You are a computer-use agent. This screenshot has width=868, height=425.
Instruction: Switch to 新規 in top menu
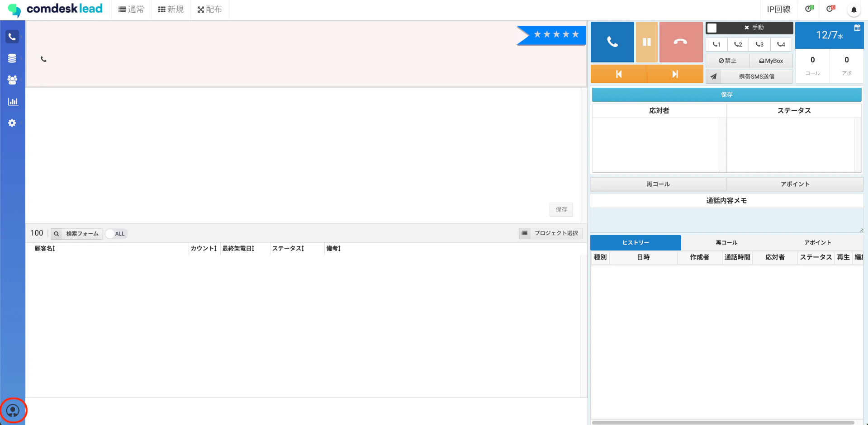(x=171, y=9)
